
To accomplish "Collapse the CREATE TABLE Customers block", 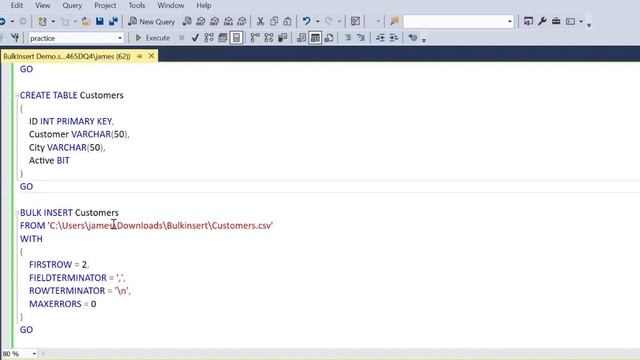I will [x=17, y=96].
